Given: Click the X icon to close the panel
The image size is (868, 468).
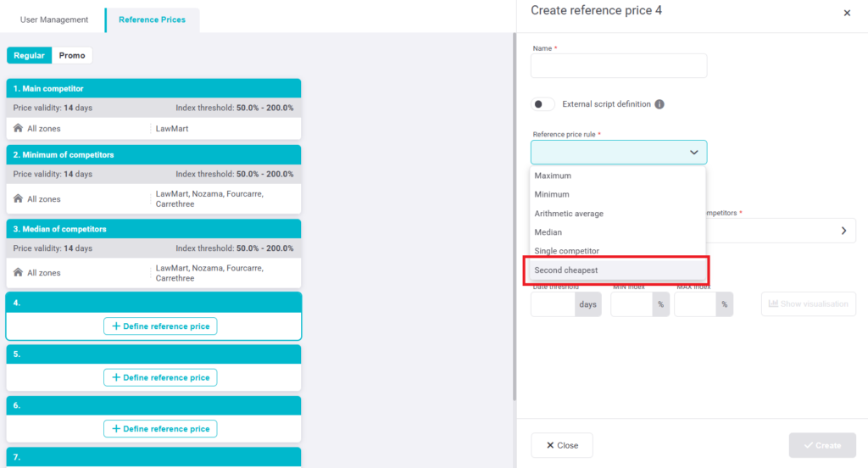Looking at the screenshot, I should pyautogui.click(x=847, y=13).
